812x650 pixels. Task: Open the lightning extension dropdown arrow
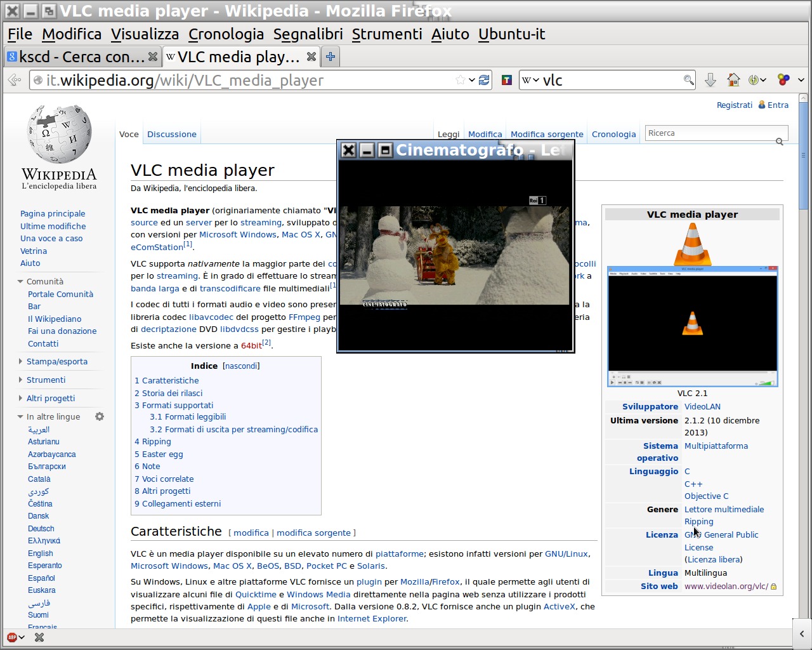click(x=763, y=80)
